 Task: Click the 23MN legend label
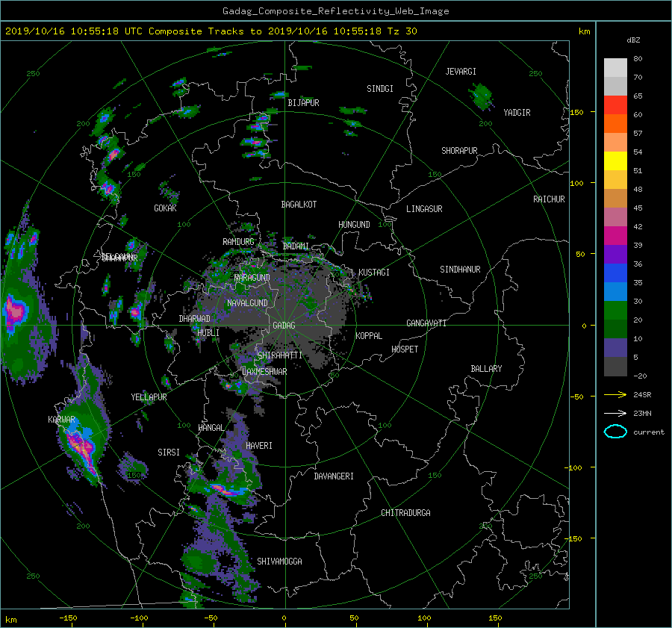642,413
